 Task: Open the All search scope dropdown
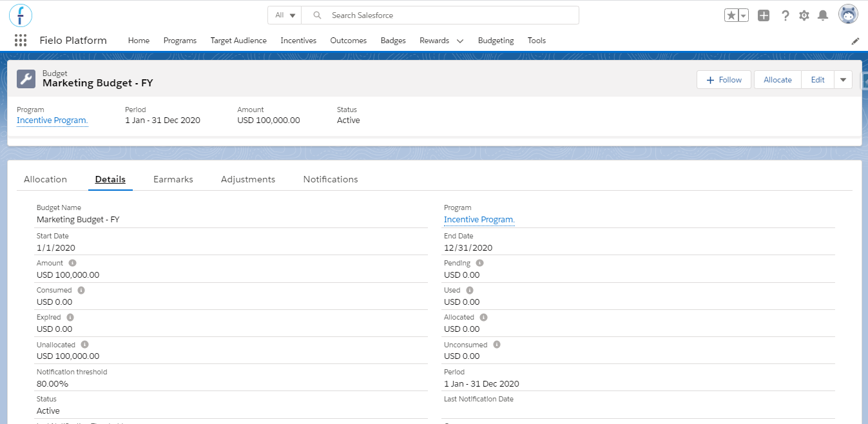[x=285, y=15]
